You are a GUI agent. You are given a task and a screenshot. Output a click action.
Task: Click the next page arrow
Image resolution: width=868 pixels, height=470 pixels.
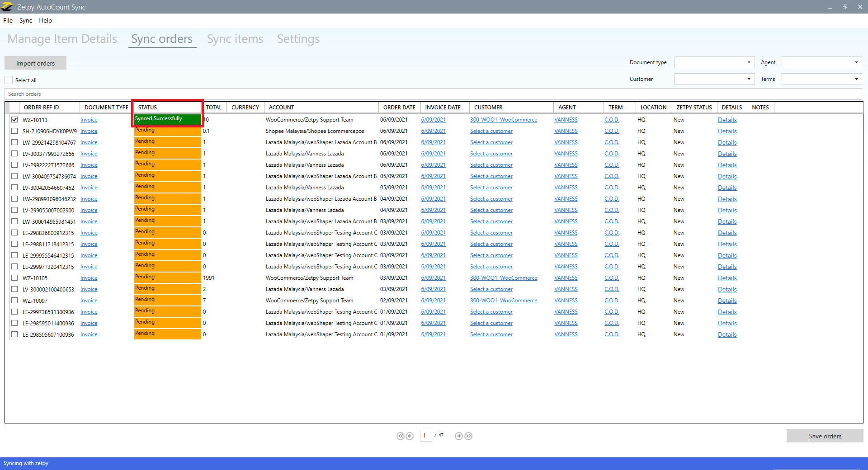(458, 436)
